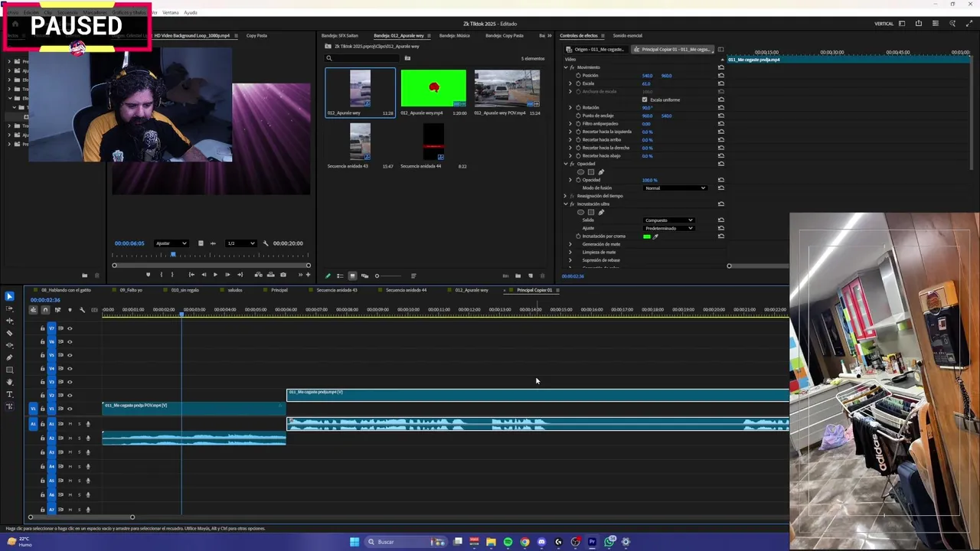980x551 pixels.
Task: Select the Ripple Edit tool
Action: tap(9, 321)
